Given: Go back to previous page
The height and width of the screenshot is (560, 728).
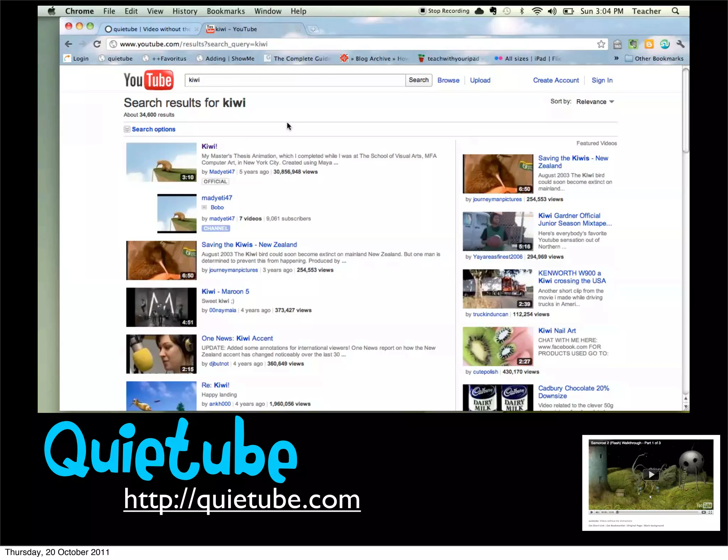Looking at the screenshot, I should coord(69,44).
